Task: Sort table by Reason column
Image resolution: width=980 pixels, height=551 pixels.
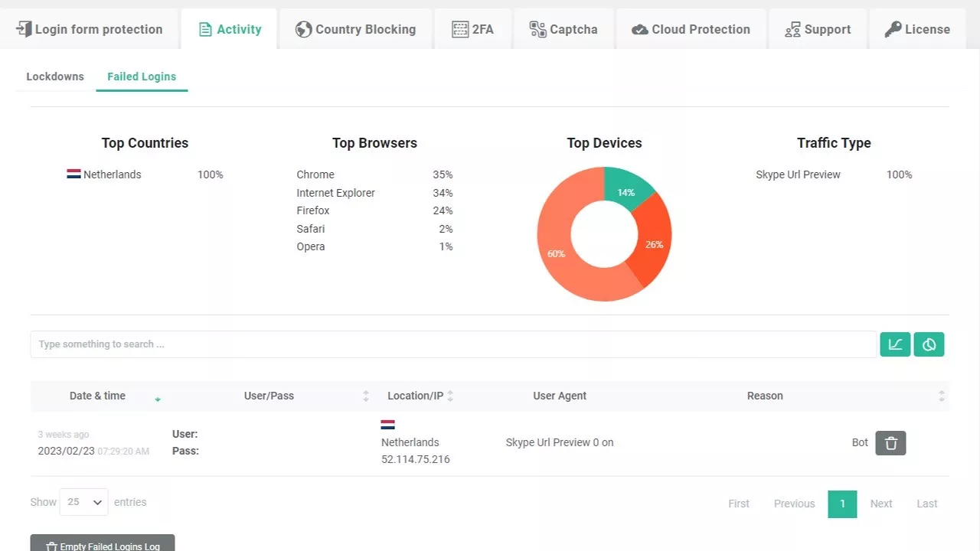Action: [x=765, y=396]
